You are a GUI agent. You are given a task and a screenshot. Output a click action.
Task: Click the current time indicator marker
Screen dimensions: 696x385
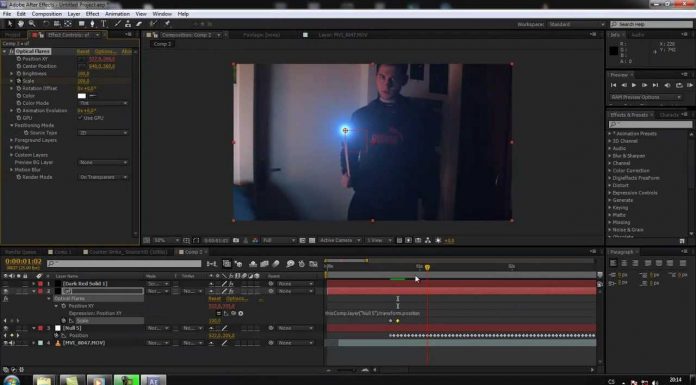(x=427, y=267)
